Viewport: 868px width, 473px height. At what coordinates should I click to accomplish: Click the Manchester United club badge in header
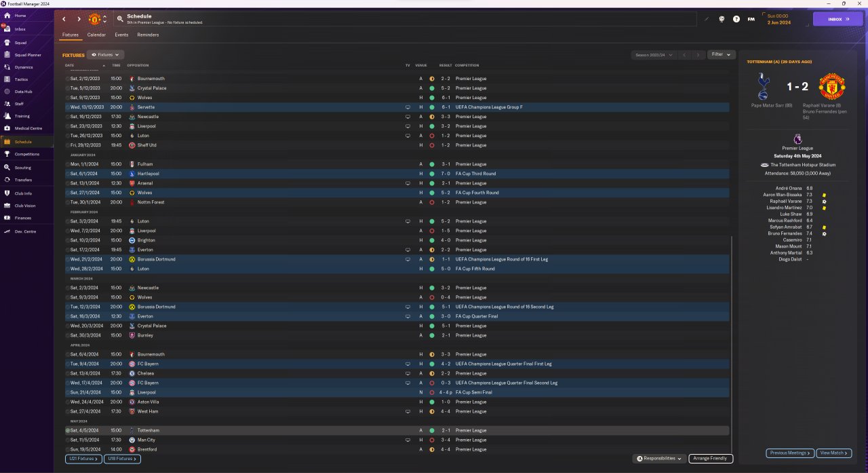click(95, 19)
